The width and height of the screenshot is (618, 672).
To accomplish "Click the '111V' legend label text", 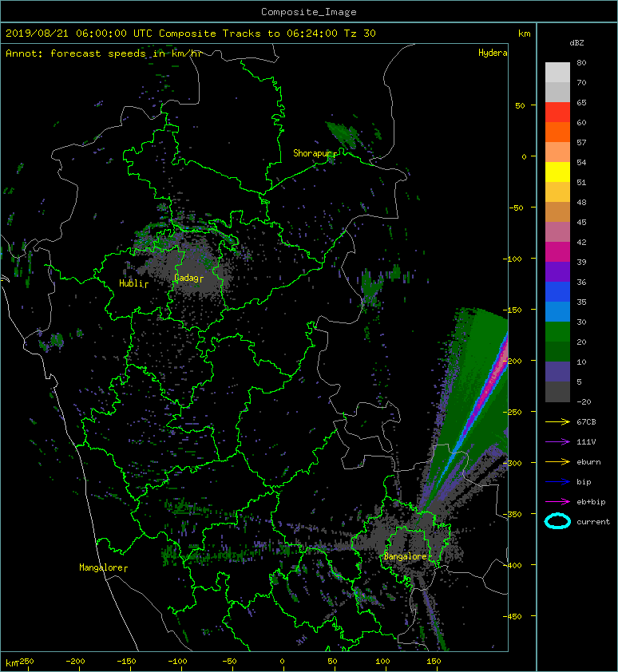I will [586, 442].
